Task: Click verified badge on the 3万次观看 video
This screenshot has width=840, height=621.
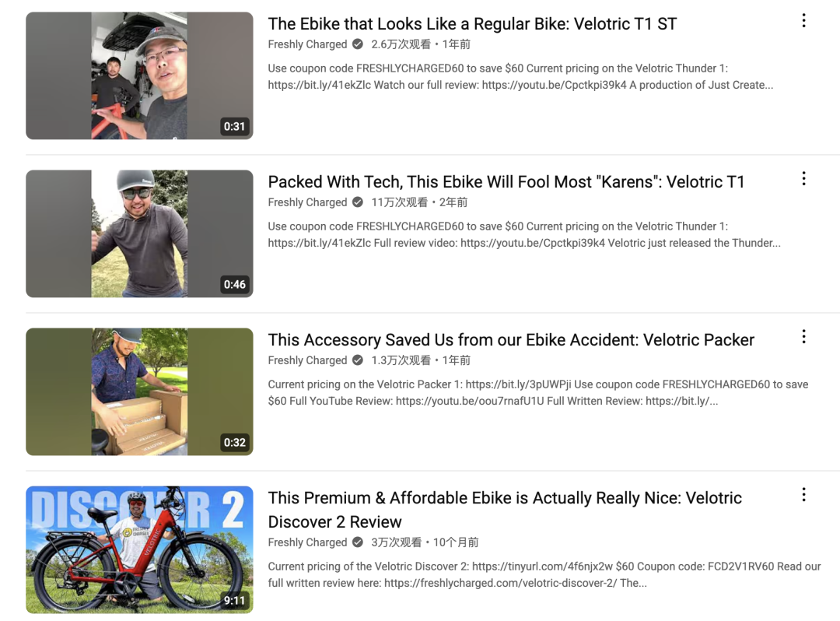Action: point(358,542)
